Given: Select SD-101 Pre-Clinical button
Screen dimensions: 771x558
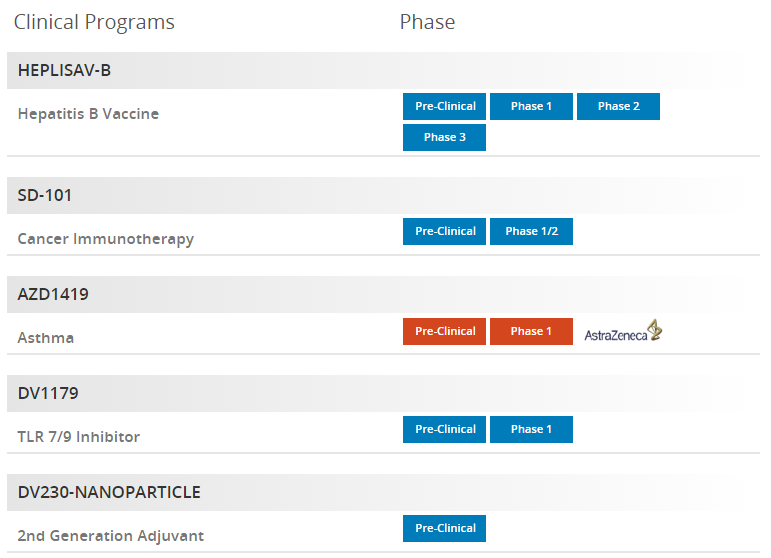Looking at the screenshot, I should [x=445, y=231].
